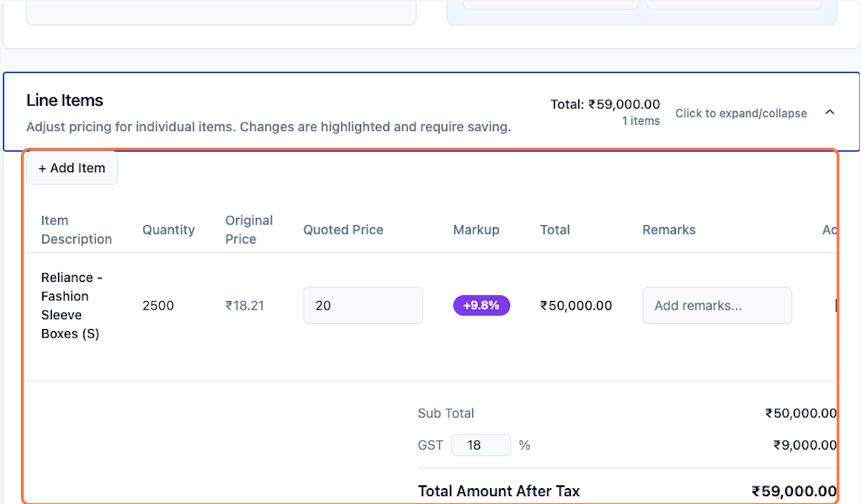Click the Quantity column header
Image resolution: width=861 pixels, height=504 pixels.
(x=169, y=229)
